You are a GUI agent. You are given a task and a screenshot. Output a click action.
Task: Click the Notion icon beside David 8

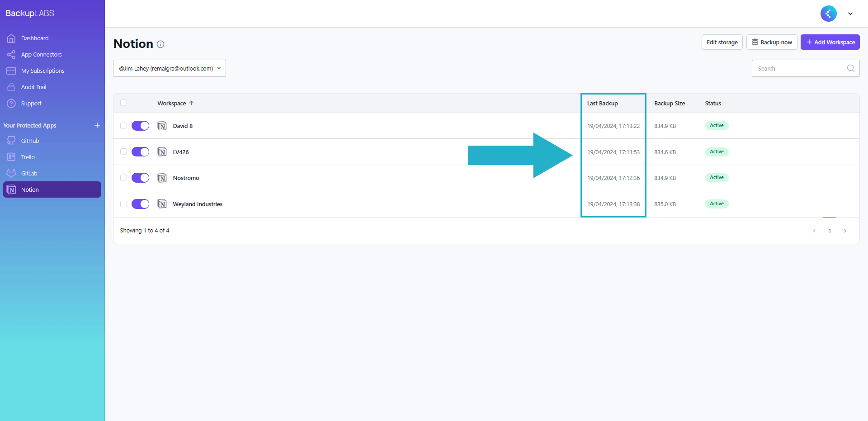162,126
